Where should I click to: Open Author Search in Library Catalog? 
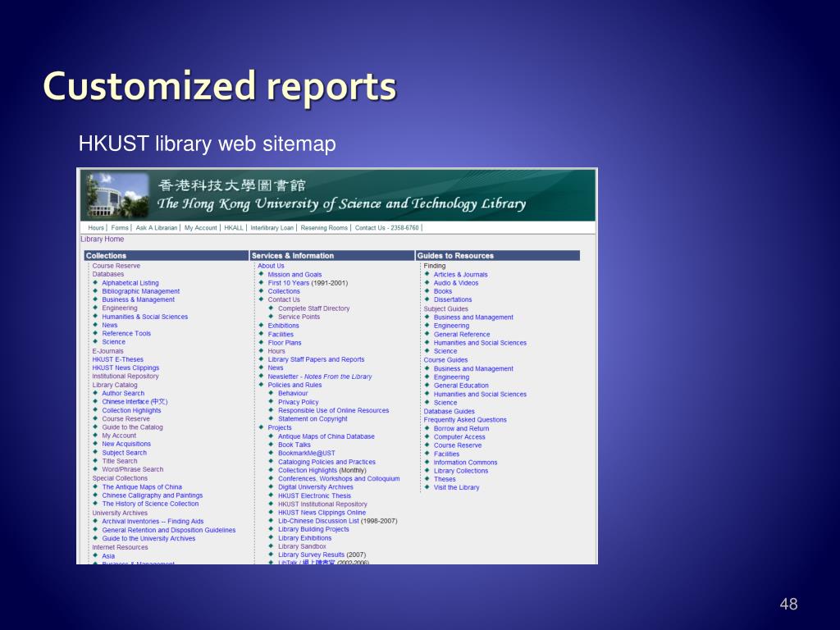coord(123,393)
